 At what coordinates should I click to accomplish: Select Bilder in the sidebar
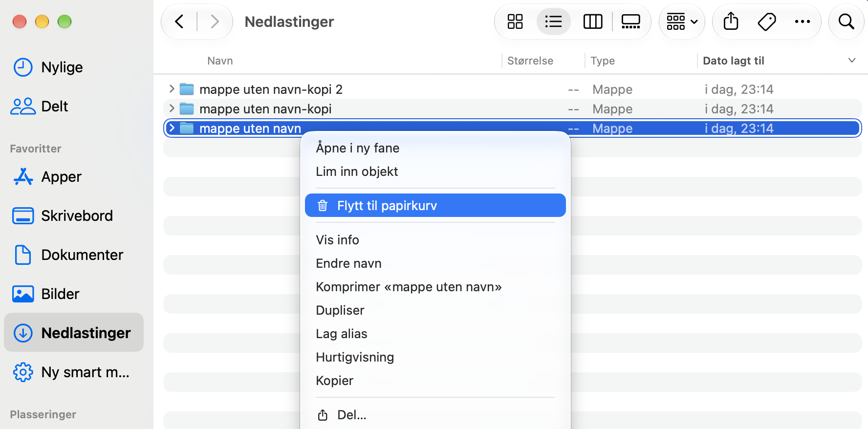pyautogui.click(x=74, y=294)
